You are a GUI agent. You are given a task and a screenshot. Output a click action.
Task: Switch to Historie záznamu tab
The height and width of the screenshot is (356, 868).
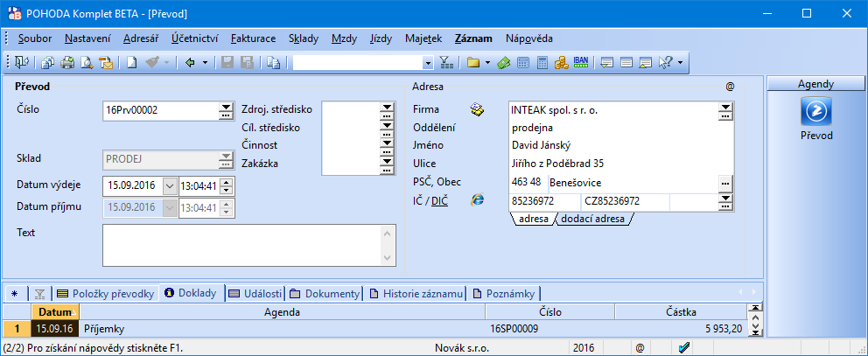click(x=415, y=293)
